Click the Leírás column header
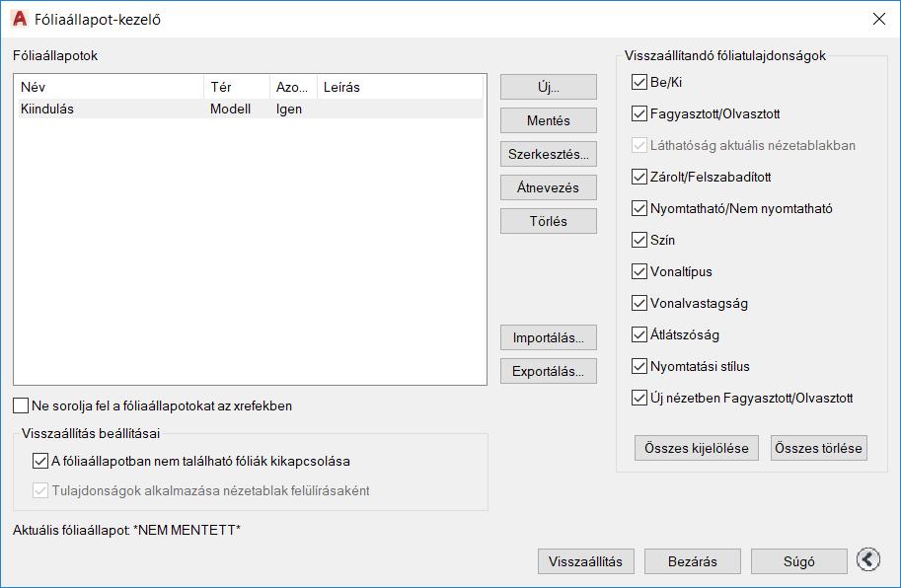The image size is (901, 588). [400, 87]
